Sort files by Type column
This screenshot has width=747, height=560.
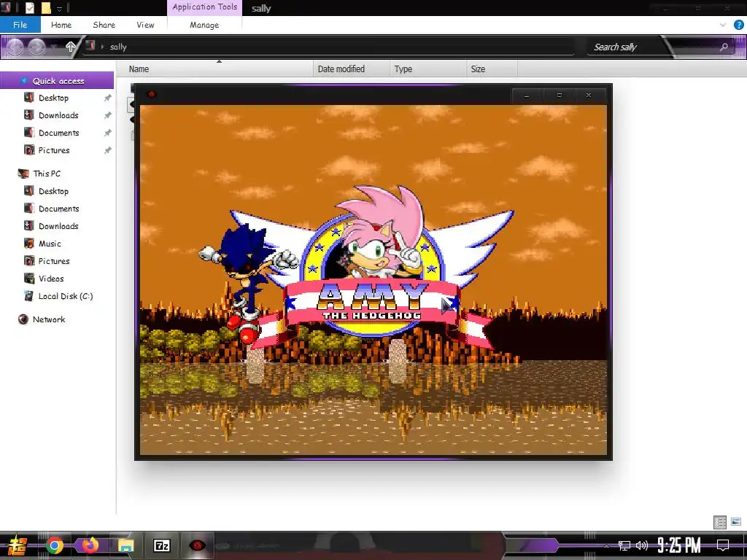click(427, 69)
